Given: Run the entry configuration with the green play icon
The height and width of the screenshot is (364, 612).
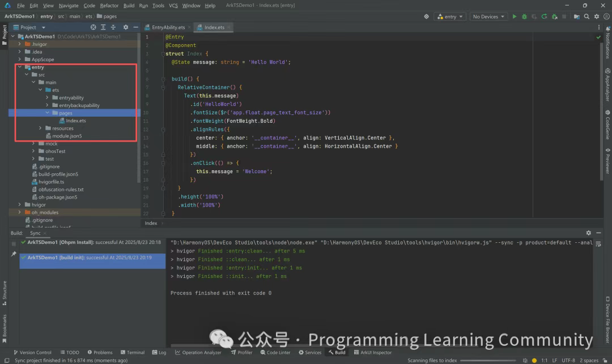Looking at the screenshot, I should (515, 16).
